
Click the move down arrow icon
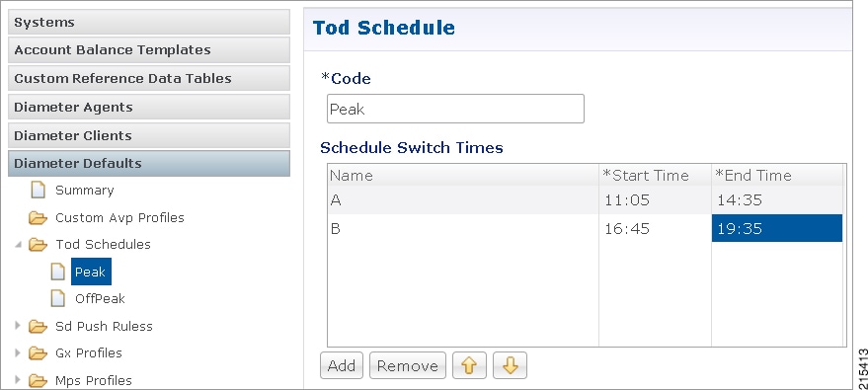pyautogui.click(x=510, y=365)
